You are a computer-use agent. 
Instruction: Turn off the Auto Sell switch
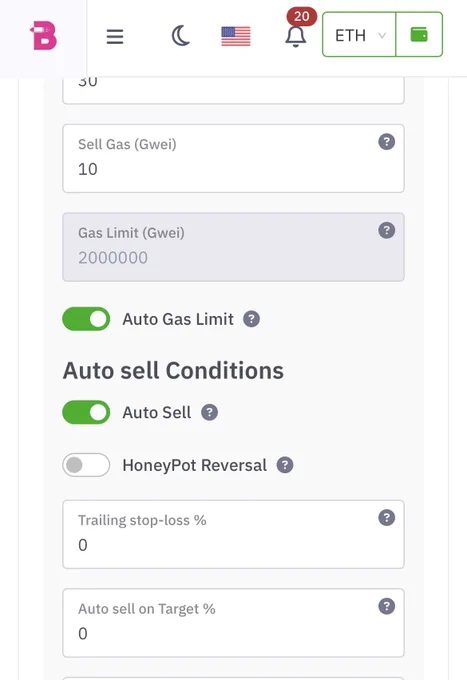pyautogui.click(x=86, y=412)
